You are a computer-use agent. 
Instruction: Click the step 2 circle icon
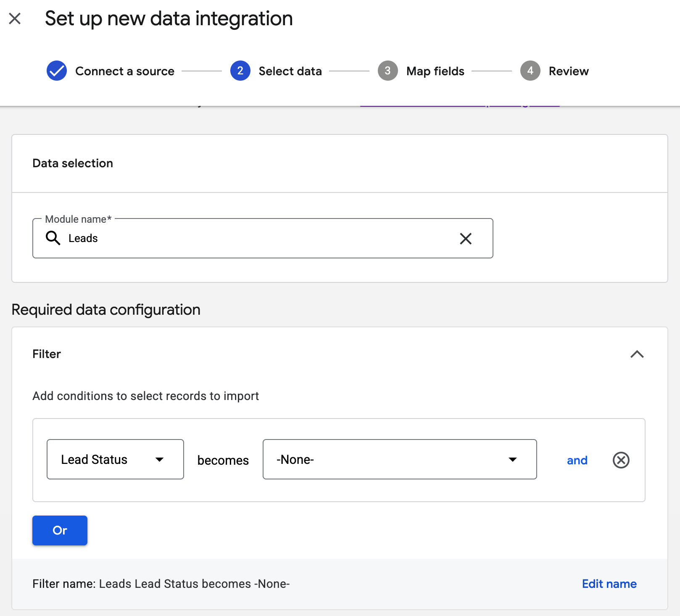click(x=240, y=71)
